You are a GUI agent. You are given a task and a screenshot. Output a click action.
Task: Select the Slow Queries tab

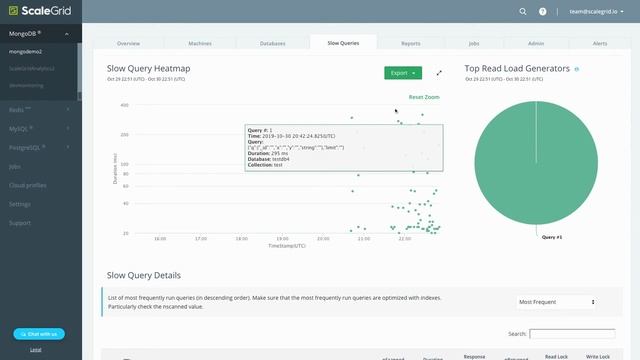pos(343,43)
